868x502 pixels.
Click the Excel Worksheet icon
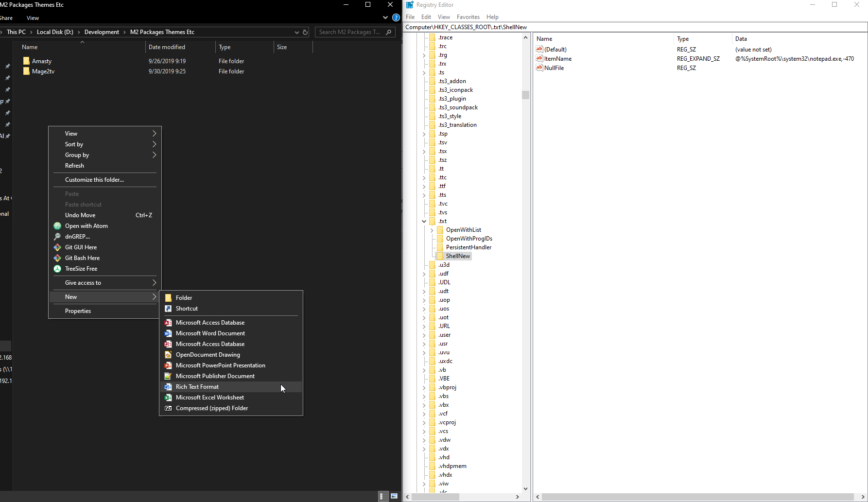(168, 398)
